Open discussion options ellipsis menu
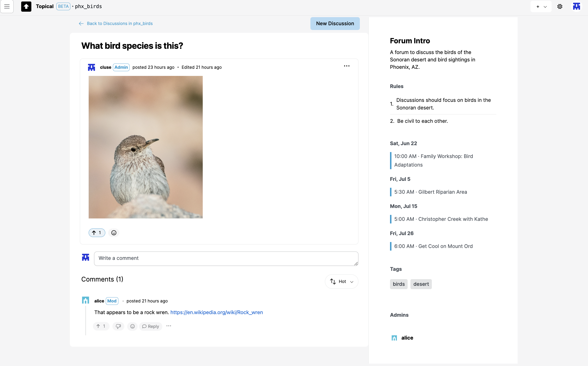Image resolution: width=588 pixels, height=366 pixels. 347,66
